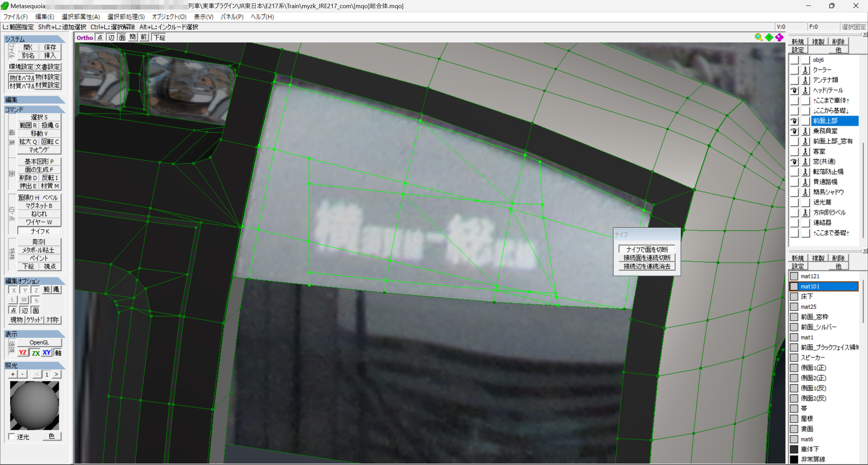Enable the 逆光 backlight checkbox
The height and width of the screenshot is (465, 868).
click(x=12, y=437)
